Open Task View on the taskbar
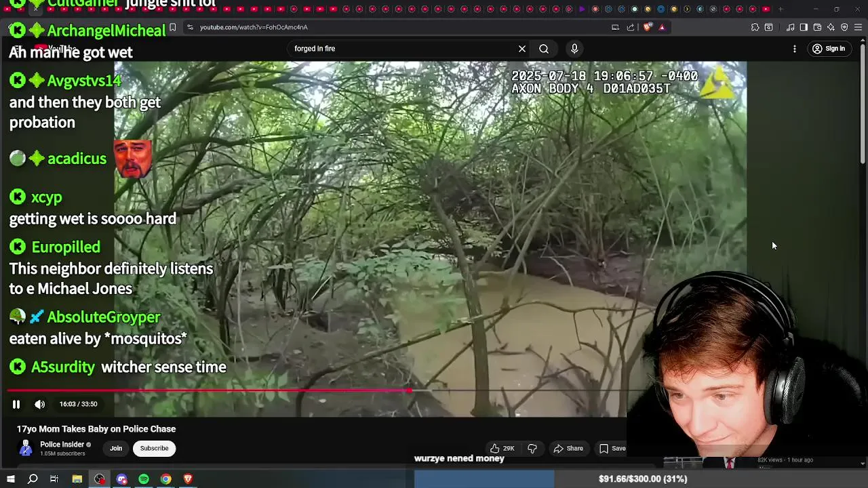This screenshot has height=488, width=868. click(x=54, y=479)
